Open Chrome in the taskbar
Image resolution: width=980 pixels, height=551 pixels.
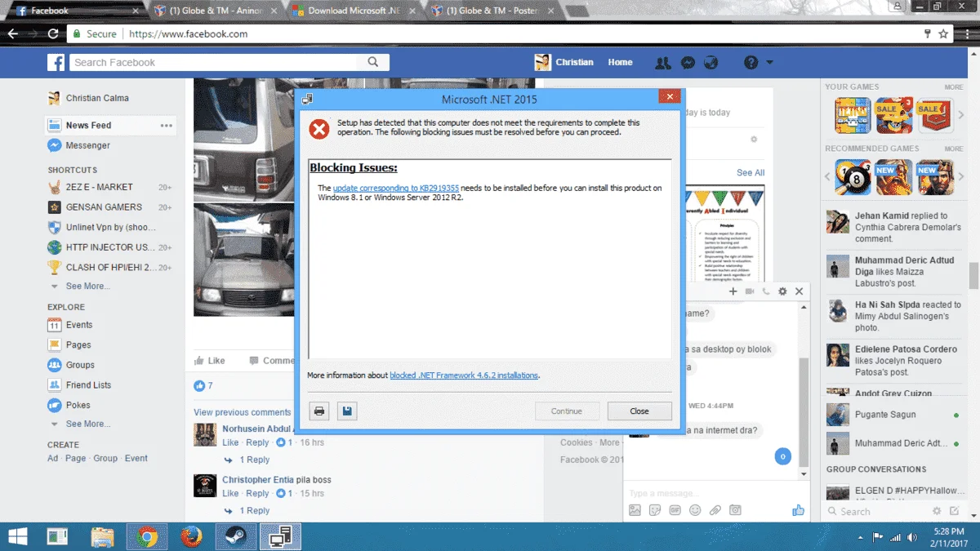click(x=147, y=537)
